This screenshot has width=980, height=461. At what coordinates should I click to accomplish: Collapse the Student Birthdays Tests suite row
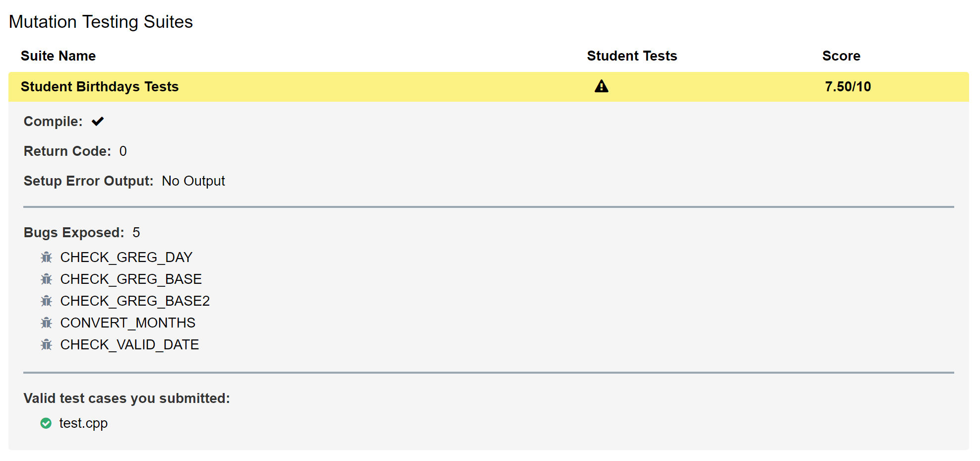489,87
